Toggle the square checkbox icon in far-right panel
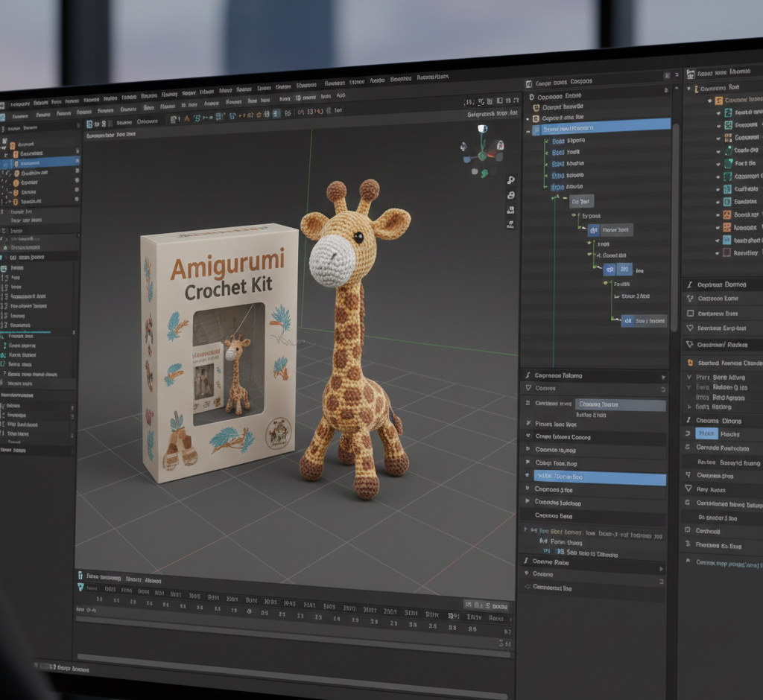This screenshot has height=700, width=763. [690, 314]
